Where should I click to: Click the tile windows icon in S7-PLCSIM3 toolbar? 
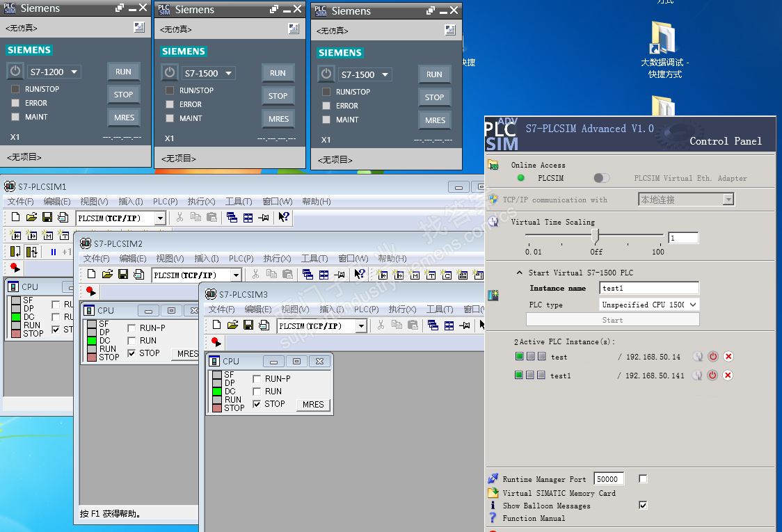(449, 325)
